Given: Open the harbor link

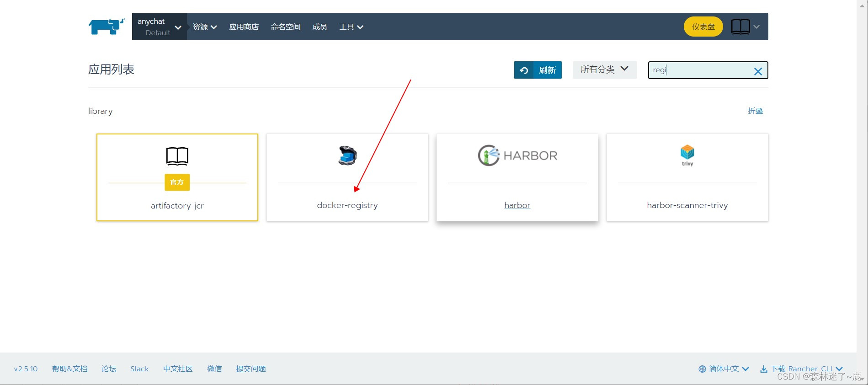Looking at the screenshot, I should tap(517, 205).
